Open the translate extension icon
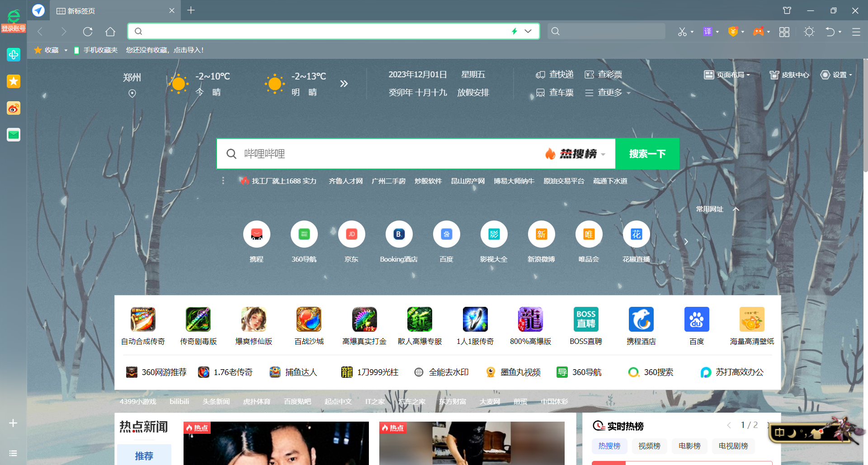Screen dimensions: 868x465 [708, 32]
